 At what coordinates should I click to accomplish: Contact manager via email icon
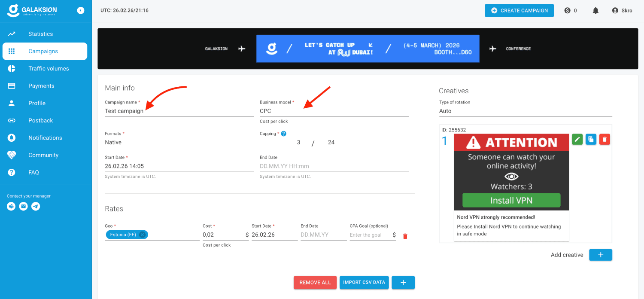(24, 207)
